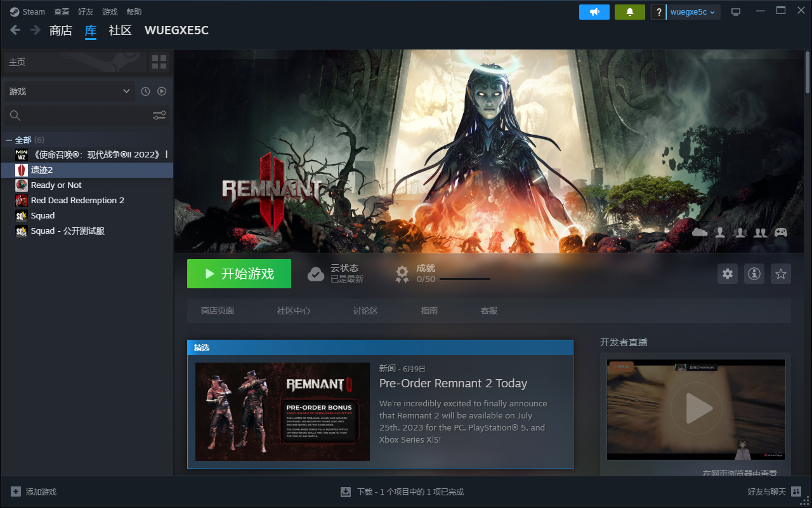Viewport: 812px width, 508px height.
Task: Switch to the 商店 tab
Action: click(x=61, y=30)
